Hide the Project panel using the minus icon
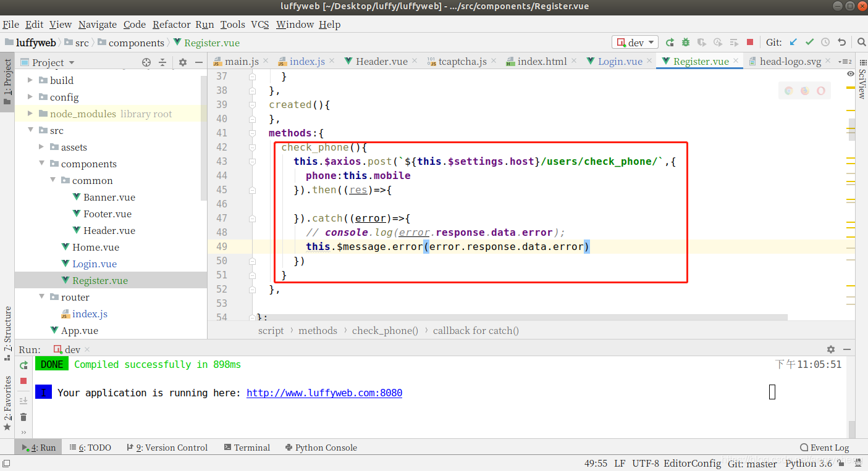 tap(199, 62)
